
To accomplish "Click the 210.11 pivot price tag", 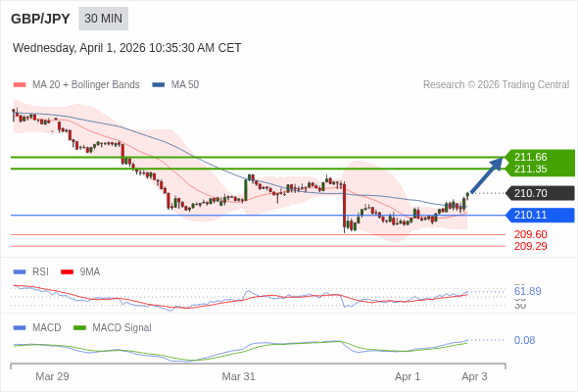I will pyautogui.click(x=540, y=215).
